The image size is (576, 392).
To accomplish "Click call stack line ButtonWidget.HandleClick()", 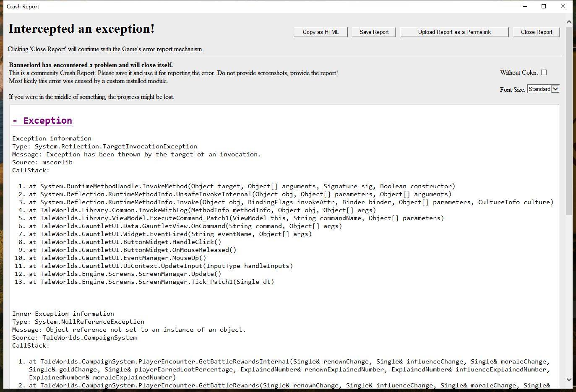I will 125,242.
